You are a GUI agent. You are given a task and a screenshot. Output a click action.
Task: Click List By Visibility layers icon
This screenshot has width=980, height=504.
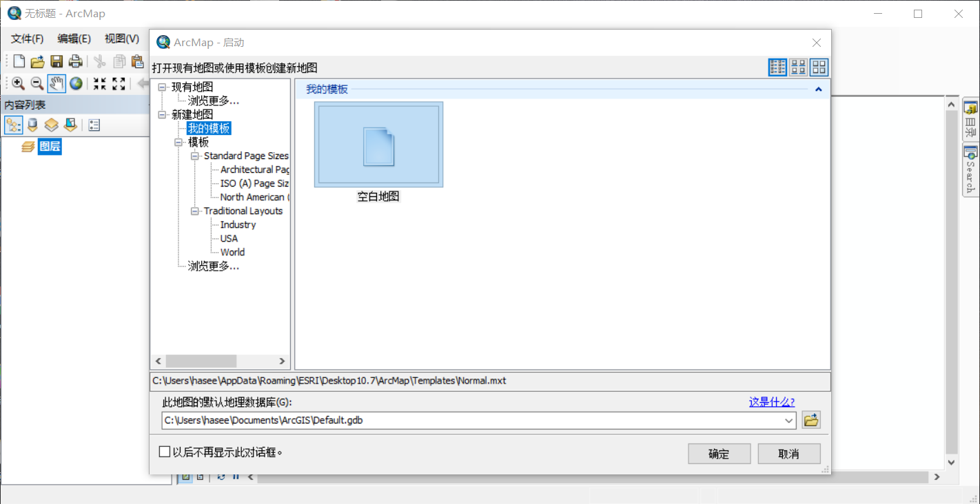pos(51,125)
